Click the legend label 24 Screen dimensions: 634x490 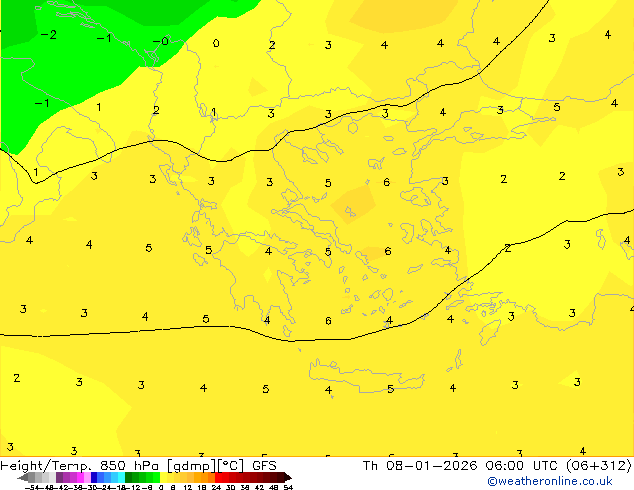point(216,488)
